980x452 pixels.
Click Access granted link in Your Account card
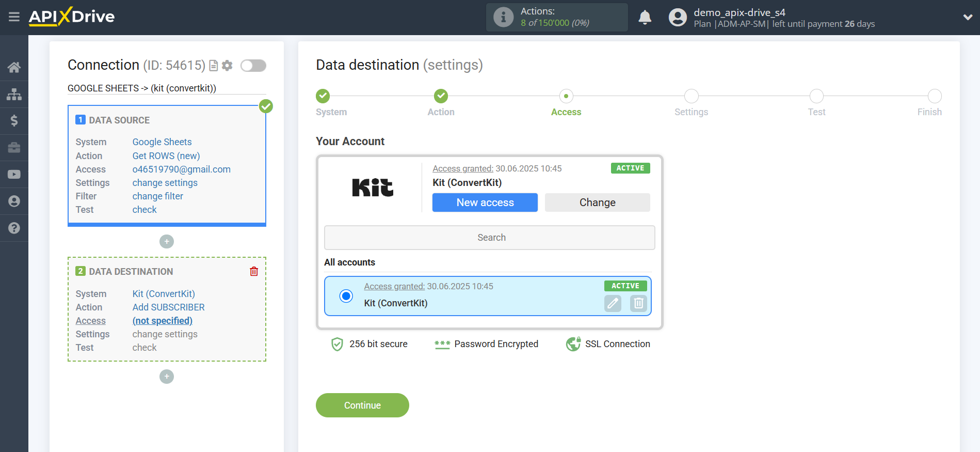[463, 168]
